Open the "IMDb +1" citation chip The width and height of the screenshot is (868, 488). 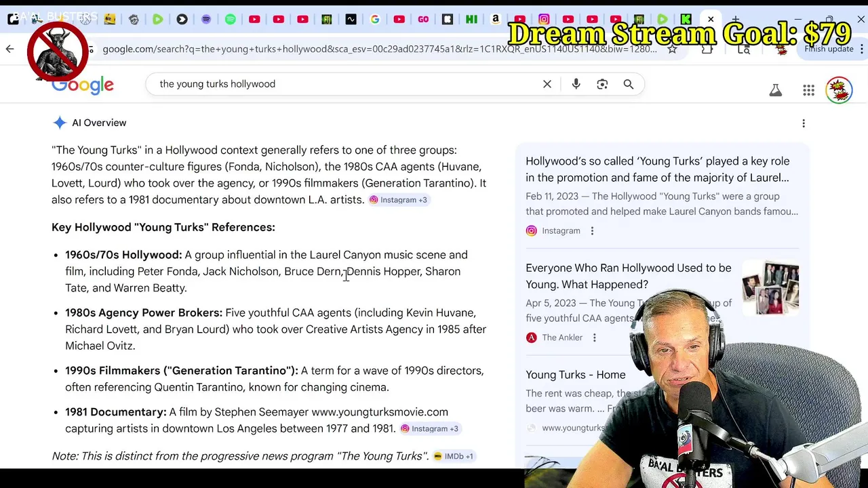pos(453,457)
